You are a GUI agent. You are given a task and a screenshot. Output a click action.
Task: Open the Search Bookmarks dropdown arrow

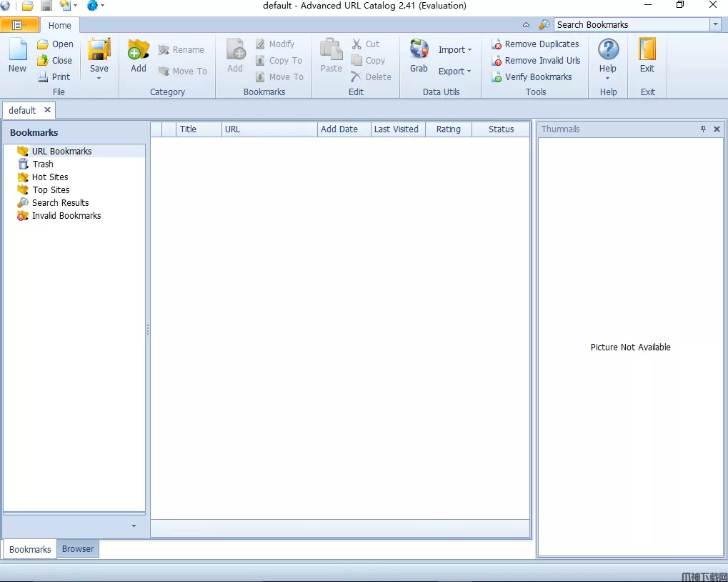715,24
